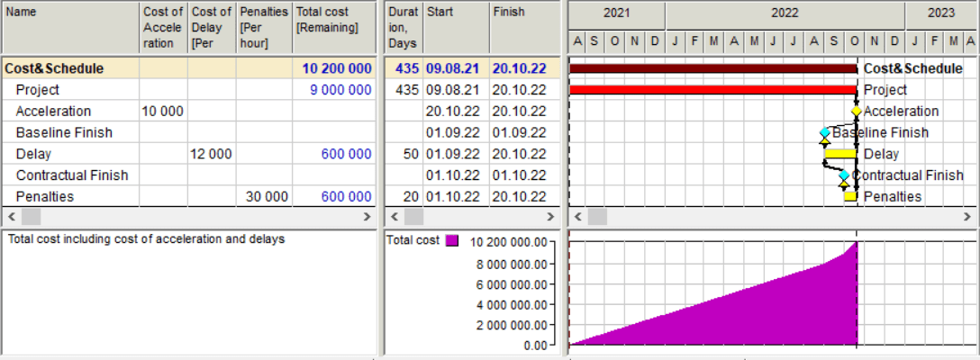
Task: Click the 600 000 cost in Penalties row
Action: [x=334, y=196]
